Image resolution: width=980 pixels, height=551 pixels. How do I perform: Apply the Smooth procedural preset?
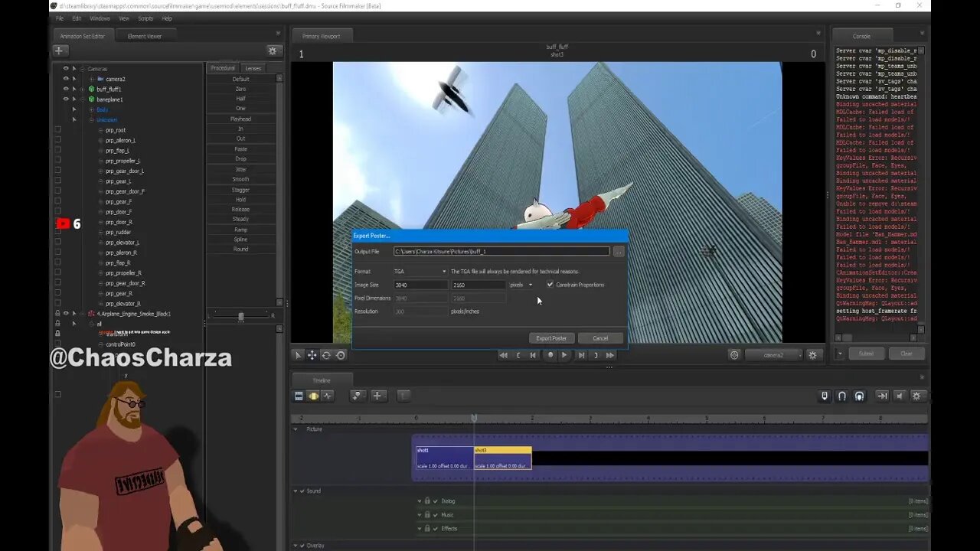pos(240,179)
